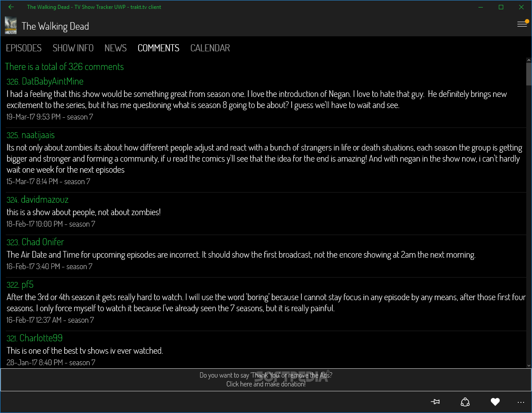Switch to the NEWS tab
The width and height of the screenshot is (532, 413).
[x=116, y=48]
